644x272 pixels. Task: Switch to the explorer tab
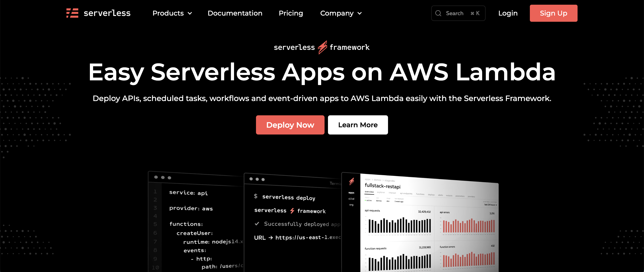coord(381,192)
